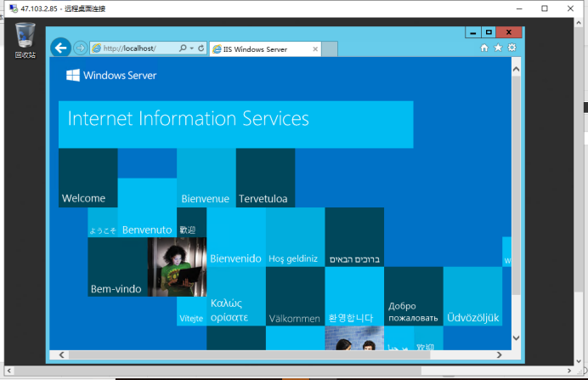Click remote desktop window scrollbar up arrow

(579, 23)
